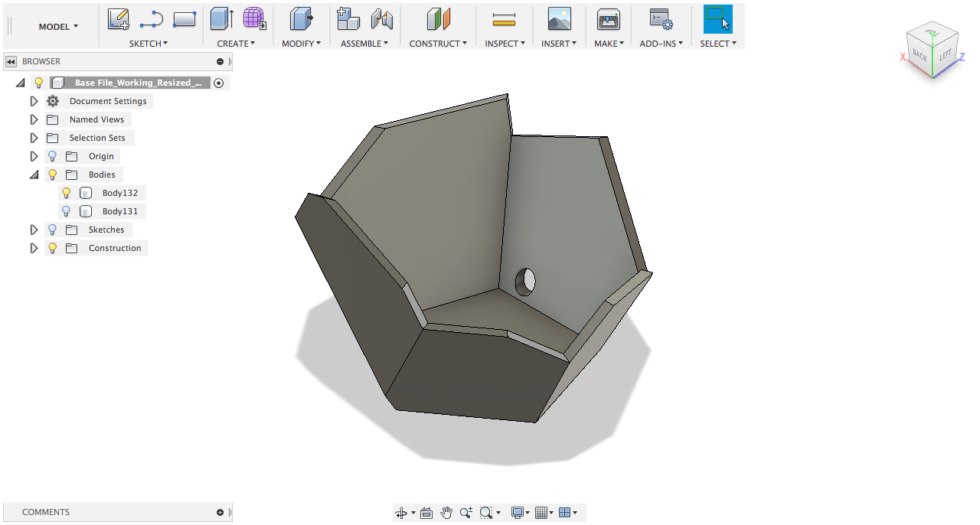Expand the Sketches folder
Viewport: 980px width, 525px height.
[34, 230]
